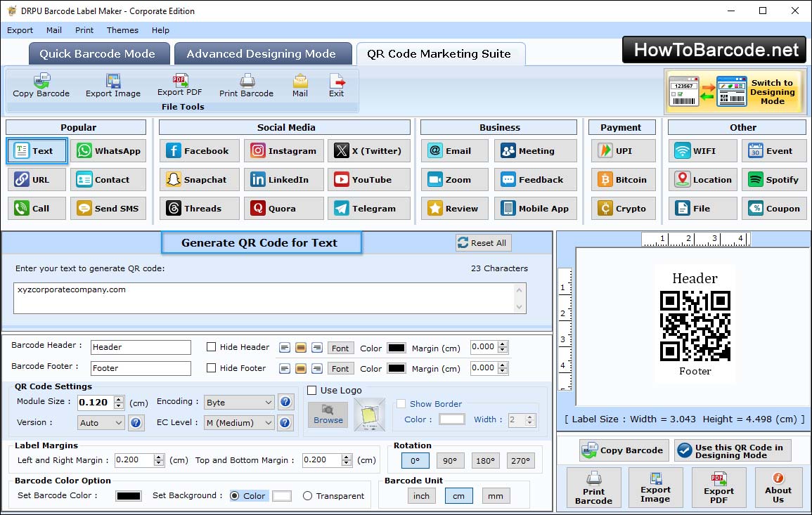Choose the Send SMS QR type
812x515 pixels.
click(x=108, y=209)
